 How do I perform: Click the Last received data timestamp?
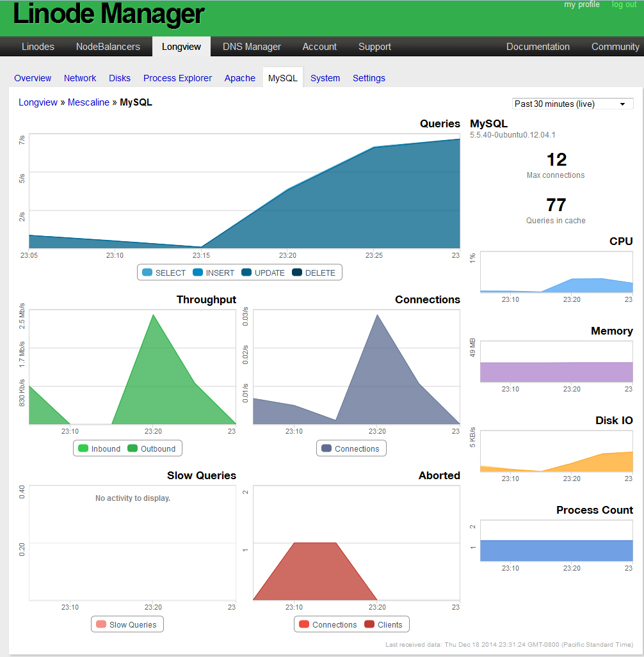[x=510, y=644]
